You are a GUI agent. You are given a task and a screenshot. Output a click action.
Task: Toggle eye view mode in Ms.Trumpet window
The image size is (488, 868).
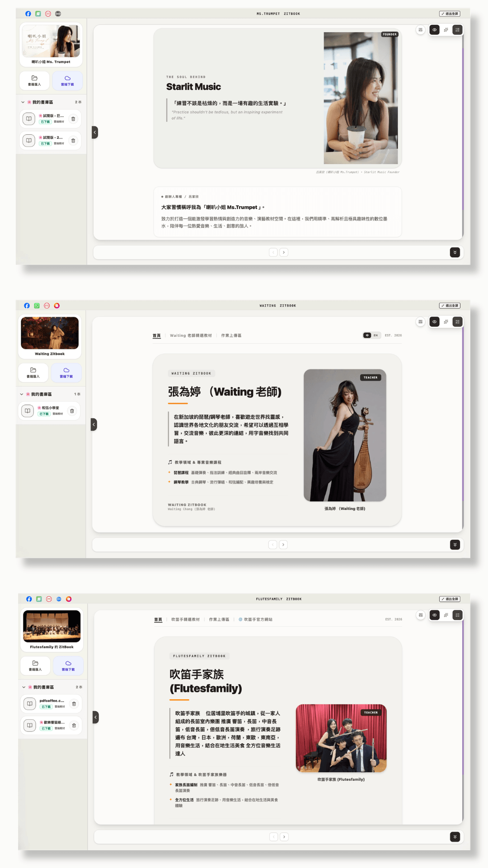[434, 30]
